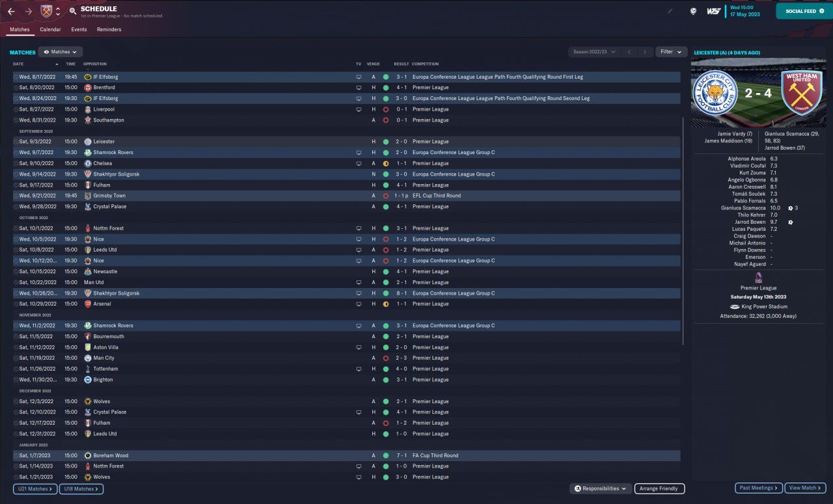The image size is (833, 504).
Task: Click the red result dot for Man City
Action: coord(386,358)
